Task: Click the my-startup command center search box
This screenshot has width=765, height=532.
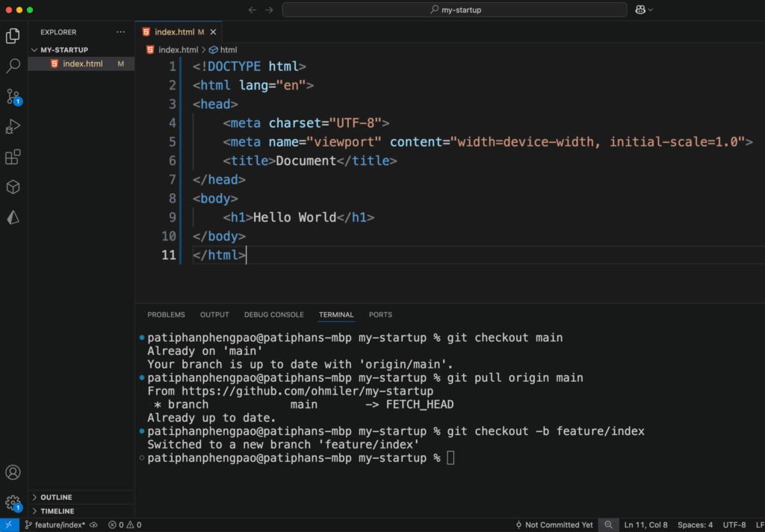Action: [454, 10]
